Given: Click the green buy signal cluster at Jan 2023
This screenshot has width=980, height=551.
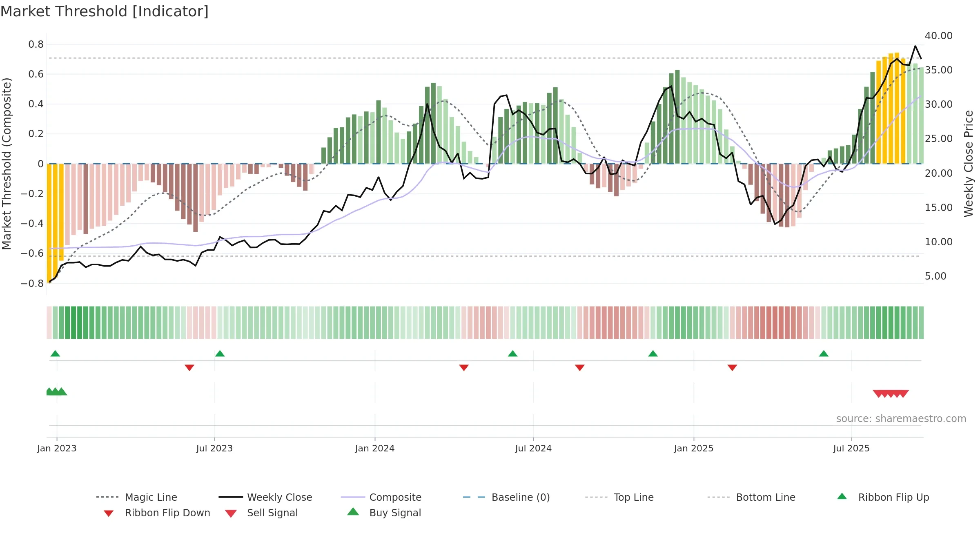Looking at the screenshot, I should [x=56, y=391].
